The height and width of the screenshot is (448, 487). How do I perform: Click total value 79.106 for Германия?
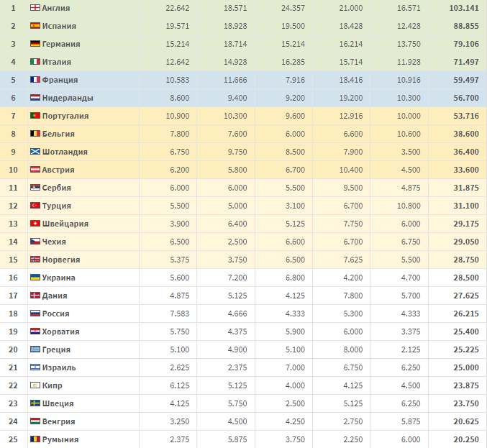[466, 44]
